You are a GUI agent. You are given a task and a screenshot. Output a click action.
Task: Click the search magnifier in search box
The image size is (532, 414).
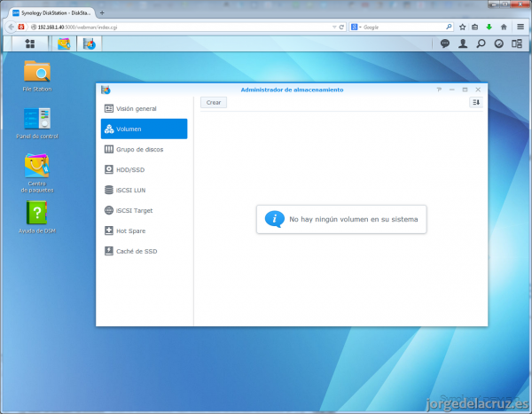click(449, 27)
